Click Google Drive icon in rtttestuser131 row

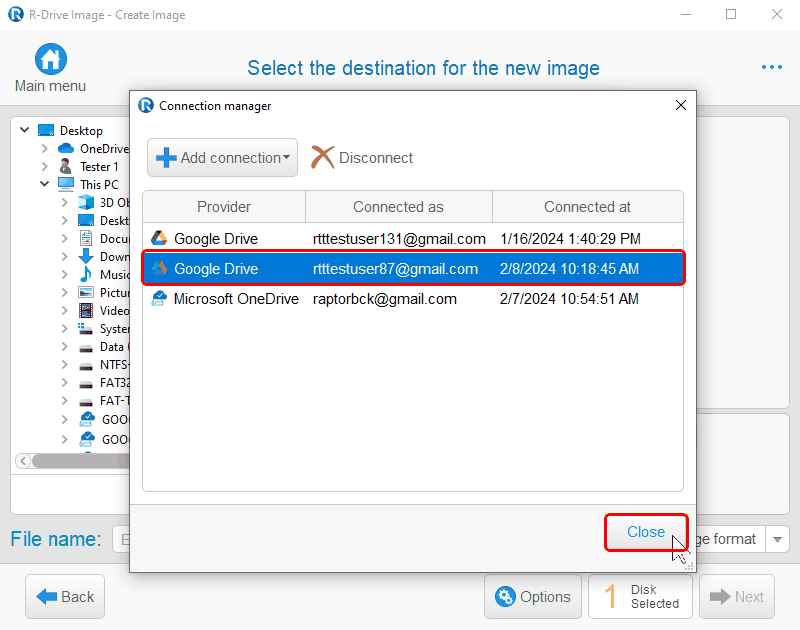pyautogui.click(x=159, y=238)
